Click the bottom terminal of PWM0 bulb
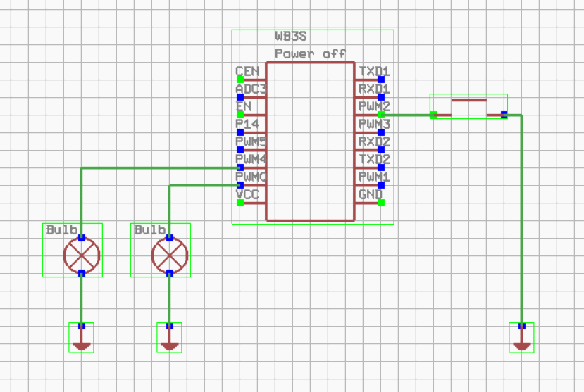 point(170,273)
